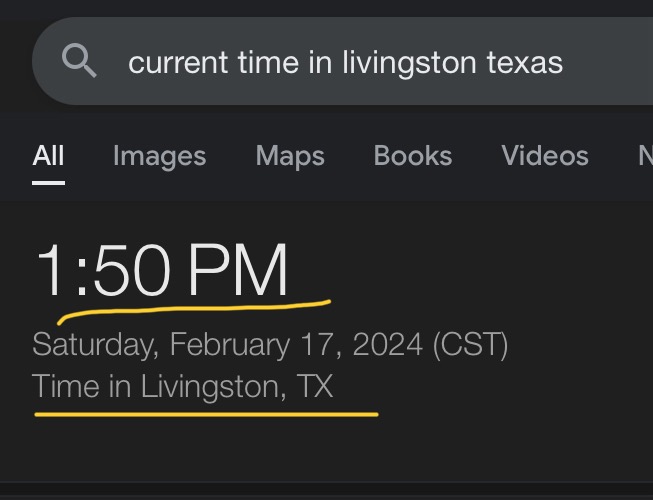
Task: Tap the partially visible tab after Videos
Action: click(x=644, y=156)
